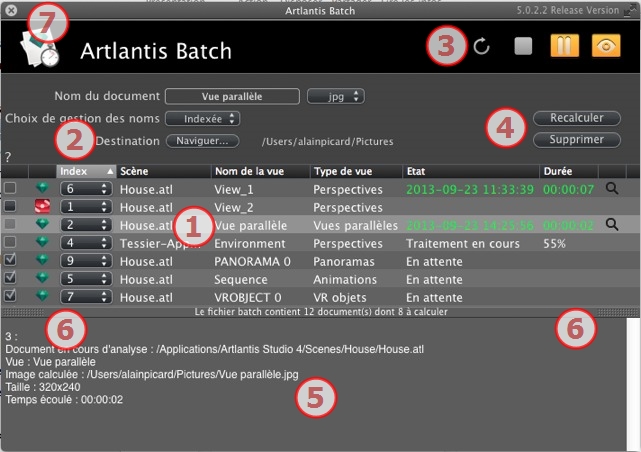Open the magnifier preview for Vue parallèle row
This screenshot has width=641, height=452.
pyautogui.click(x=612, y=224)
